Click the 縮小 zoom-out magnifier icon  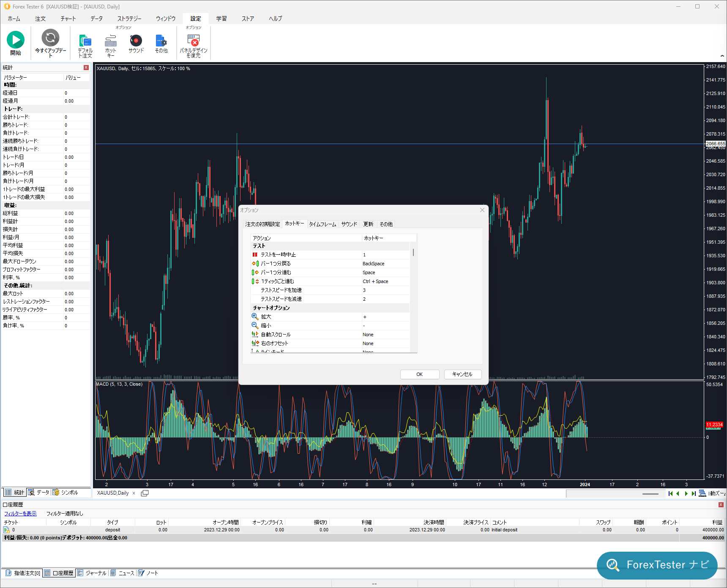(255, 325)
